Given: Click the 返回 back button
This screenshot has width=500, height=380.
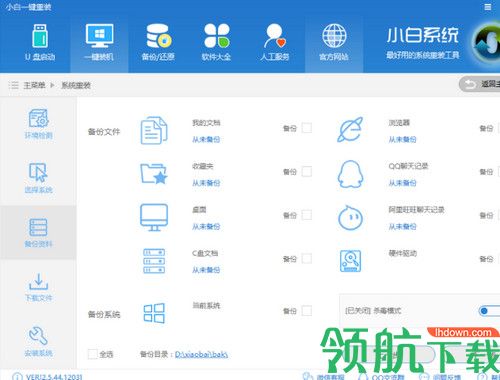Looking at the screenshot, I should [479, 84].
